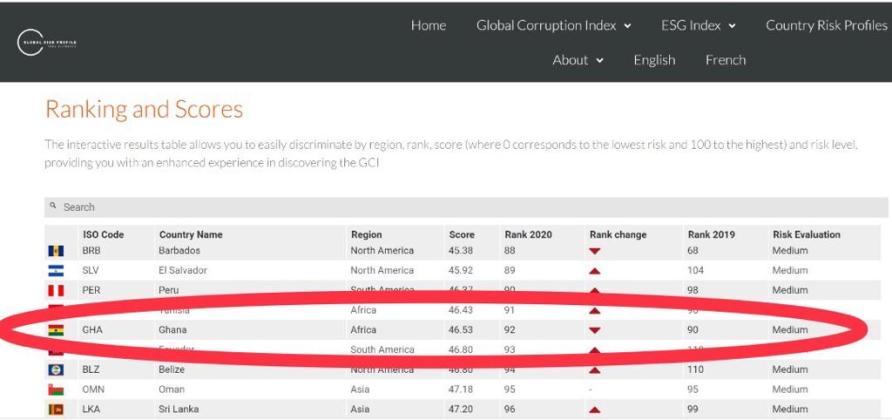The image size is (892, 420).
Task: Click the Sri Lanka flag icon
Action: pyautogui.click(x=56, y=409)
